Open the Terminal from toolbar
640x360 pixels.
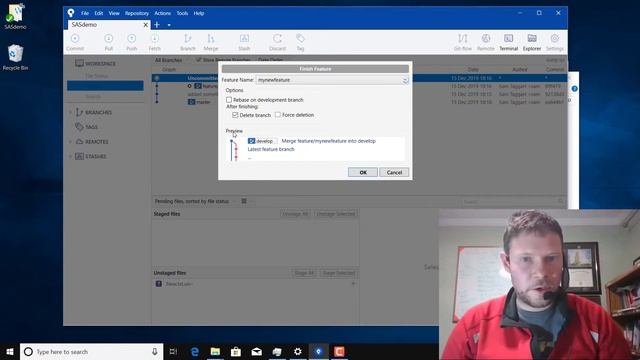pos(509,42)
